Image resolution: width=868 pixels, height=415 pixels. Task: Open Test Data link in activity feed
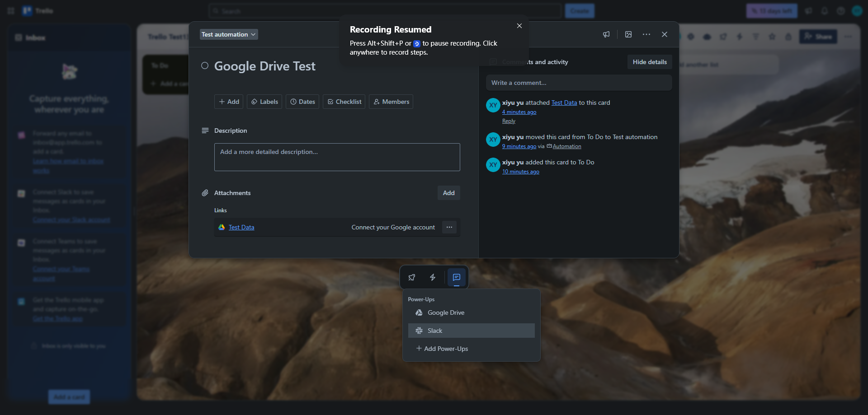coord(564,103)
